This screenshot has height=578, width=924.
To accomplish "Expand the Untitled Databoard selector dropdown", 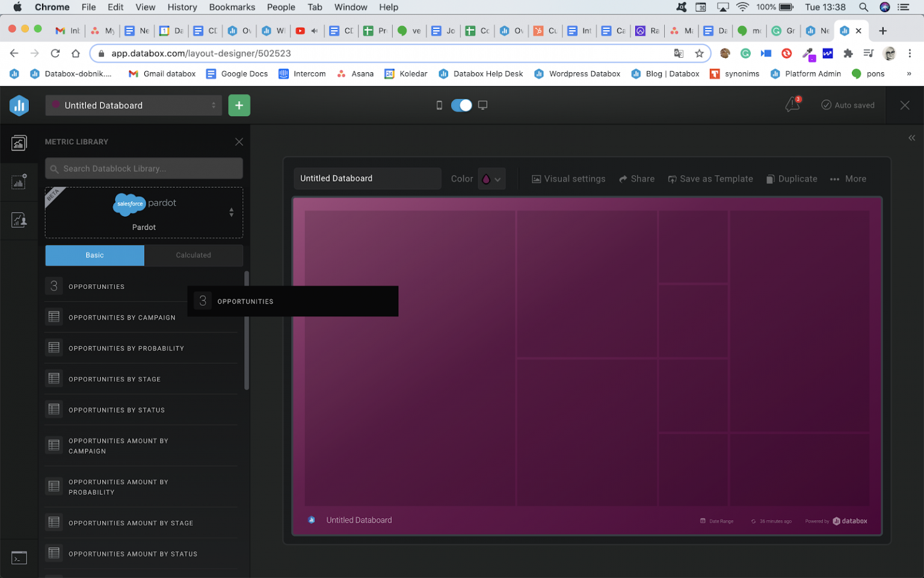I will tap(134, 105).
